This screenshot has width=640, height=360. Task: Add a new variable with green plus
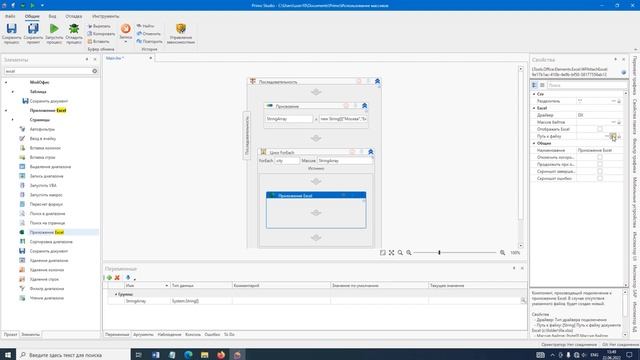[x=109, y=278]
